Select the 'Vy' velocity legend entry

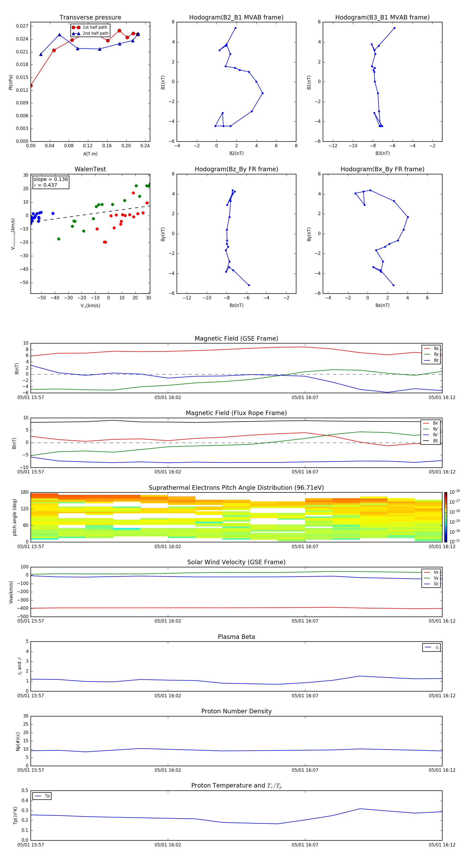click(x=431, y=578)
